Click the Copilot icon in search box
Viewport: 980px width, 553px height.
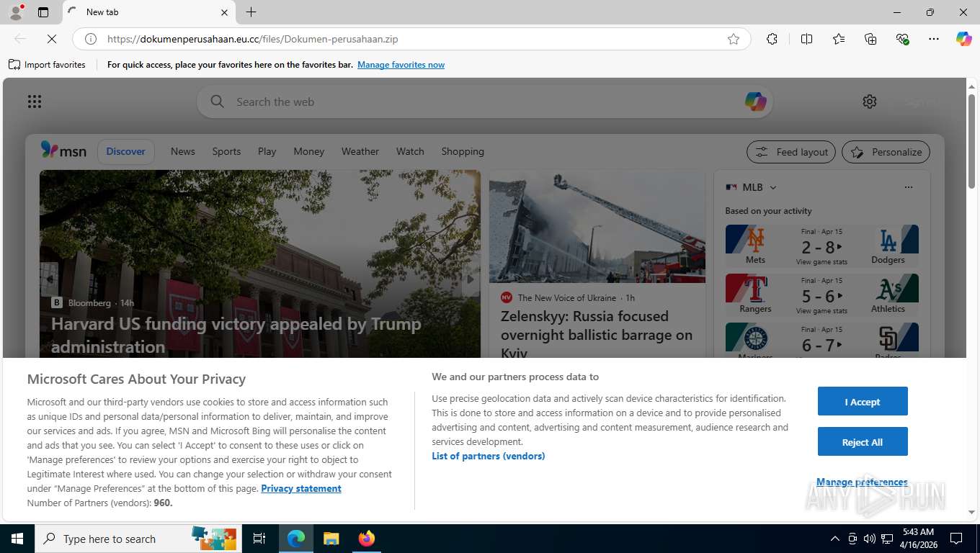(x=755, y=102)
